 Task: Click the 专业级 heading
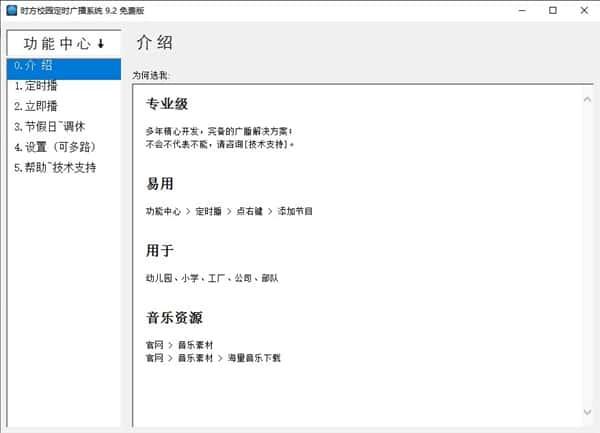167,104
